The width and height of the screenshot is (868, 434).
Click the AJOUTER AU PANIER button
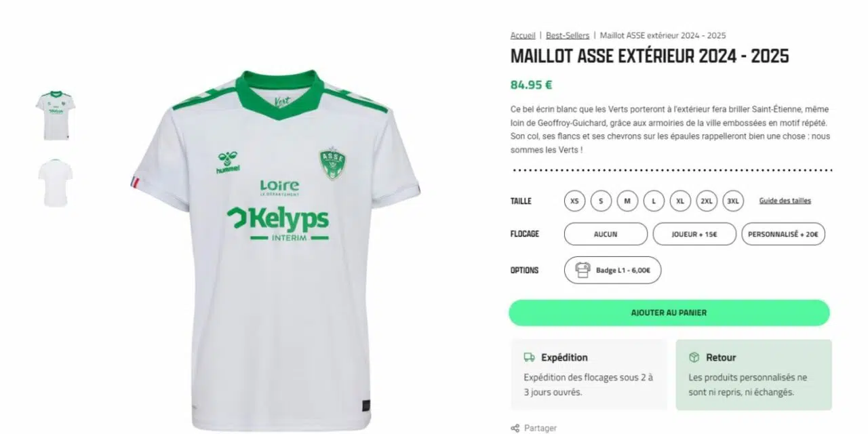click(x=669, y=313)
